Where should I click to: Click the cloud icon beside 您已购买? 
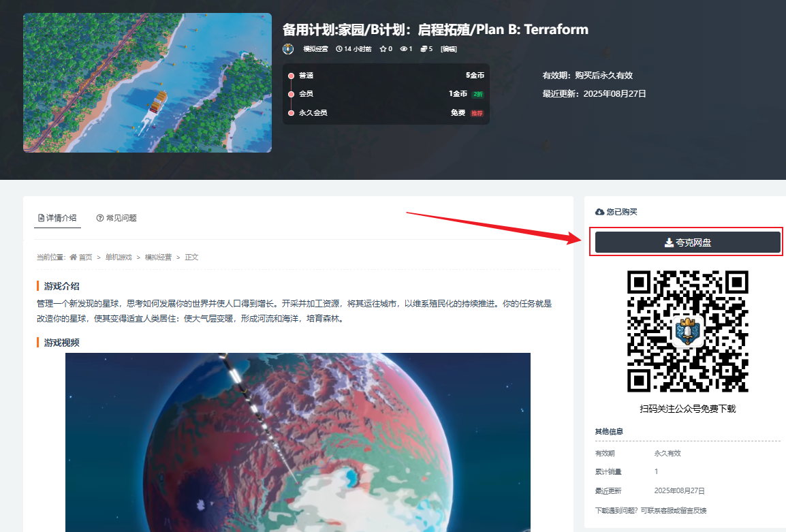pyautogui.click(x=599, y=212)
